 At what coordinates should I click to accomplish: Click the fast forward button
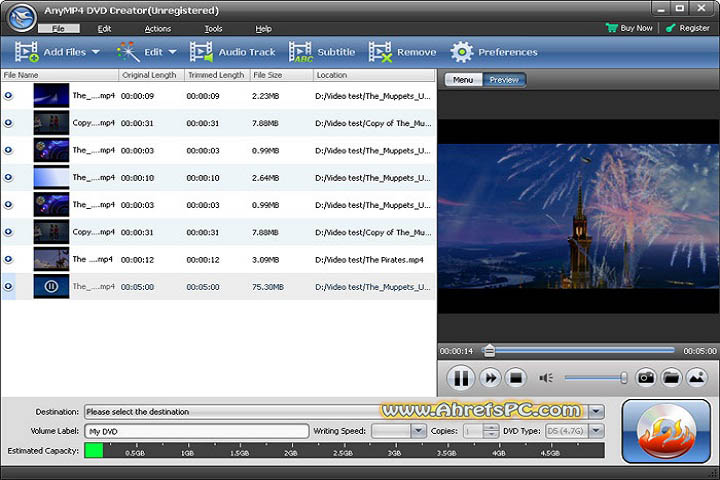point(490,378)
